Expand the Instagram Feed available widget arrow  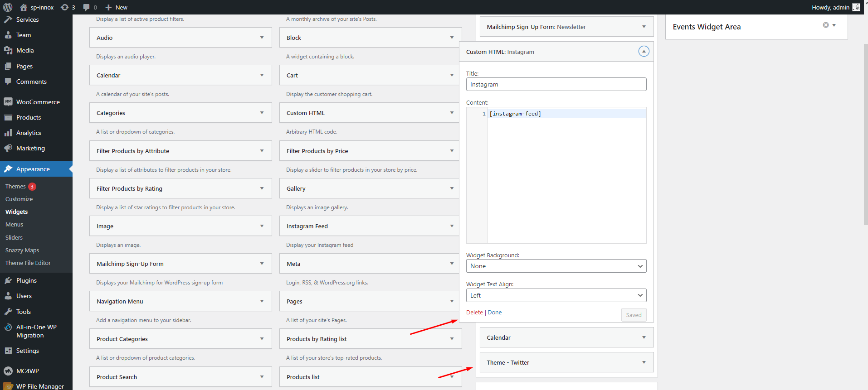click(x=452, y=226)
